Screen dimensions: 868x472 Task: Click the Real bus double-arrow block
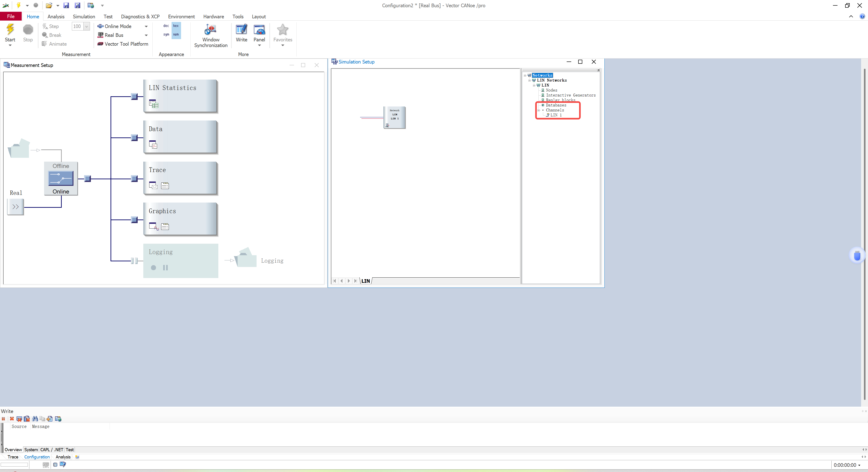[16, 207]
